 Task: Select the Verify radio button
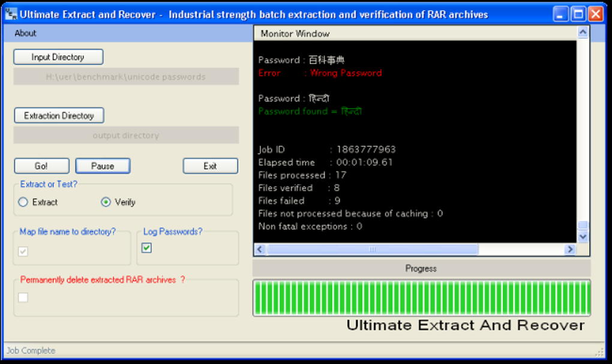pyautogui.click(x=106, y=202)
